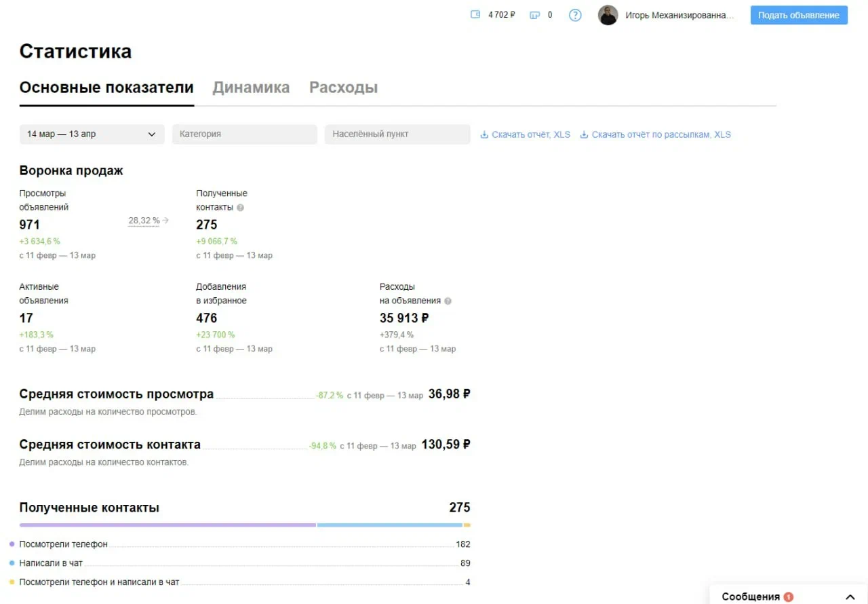
Task: Click download icon for отчёт по рассылкам
Action: 585,134
